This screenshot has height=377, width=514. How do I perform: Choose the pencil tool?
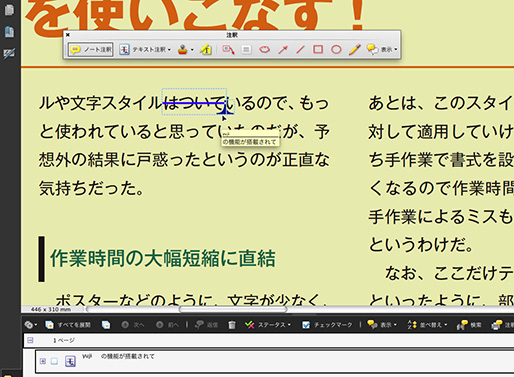[x=354, y=50]
